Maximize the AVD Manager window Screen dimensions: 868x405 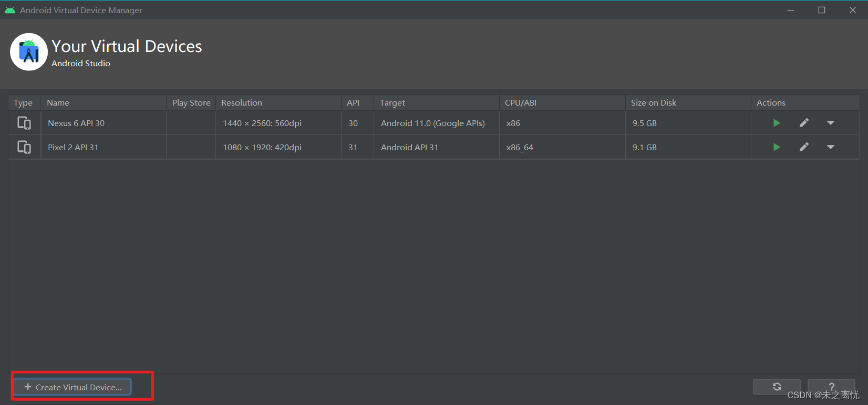[822, 10]
